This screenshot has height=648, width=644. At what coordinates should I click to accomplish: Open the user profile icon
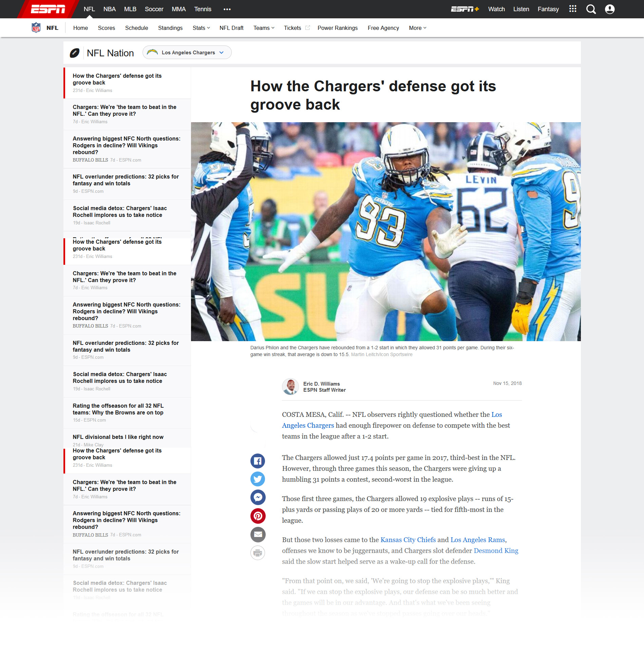[610, 9]
